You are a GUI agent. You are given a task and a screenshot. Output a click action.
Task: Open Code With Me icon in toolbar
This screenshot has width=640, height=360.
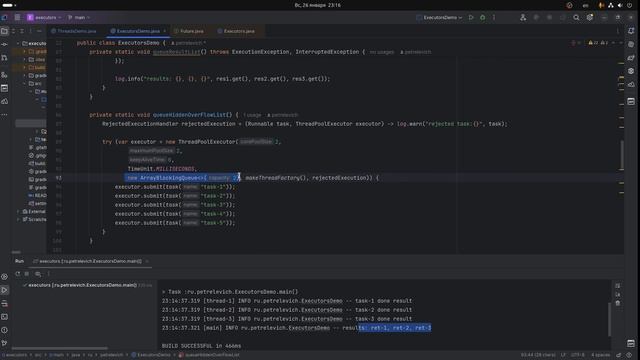[x=523, y=18]
